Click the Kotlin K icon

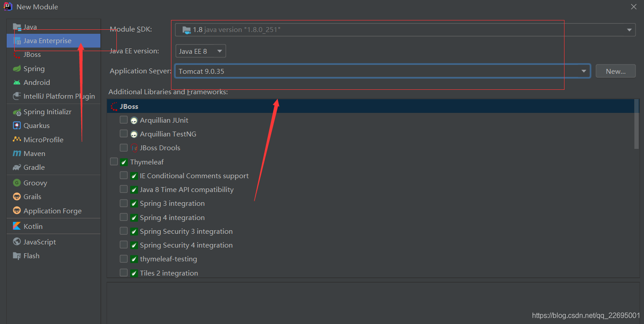click(x=17, y=226)
